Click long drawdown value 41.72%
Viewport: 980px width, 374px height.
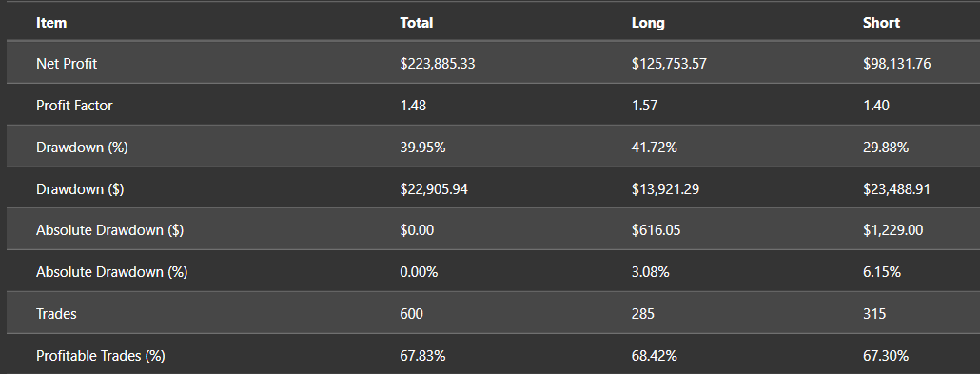pyautogui.click(x=655, y=148)
